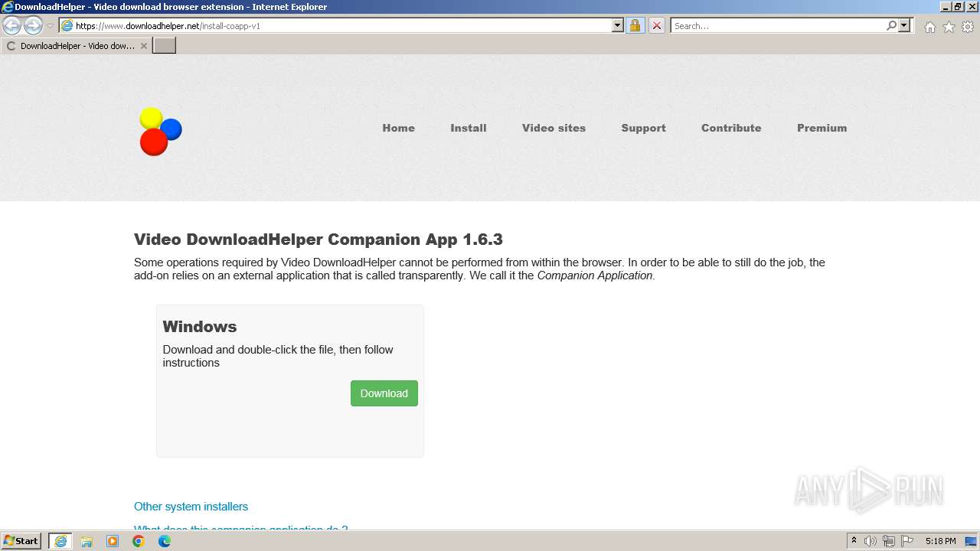This screenshot has height=551, width=980.
Task: Click the tab loading spinner icon
Action: click(x=11, y=46)
